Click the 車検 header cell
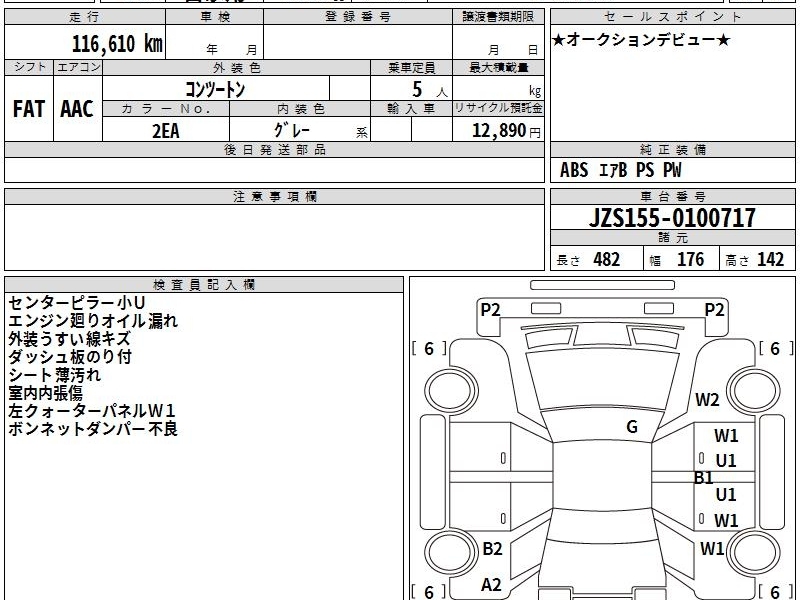Viewport: 800px width, 600px height. click(x=215, y=17)
